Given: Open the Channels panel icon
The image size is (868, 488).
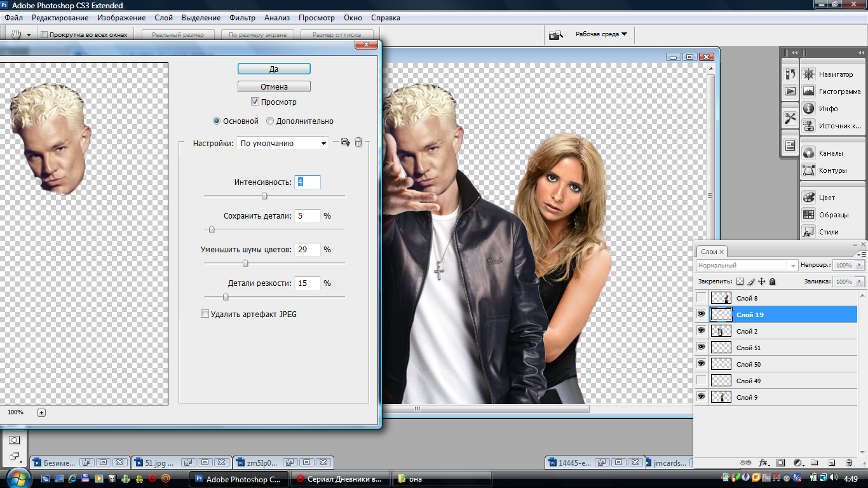Looking at the screenshot, I should 808,153.
